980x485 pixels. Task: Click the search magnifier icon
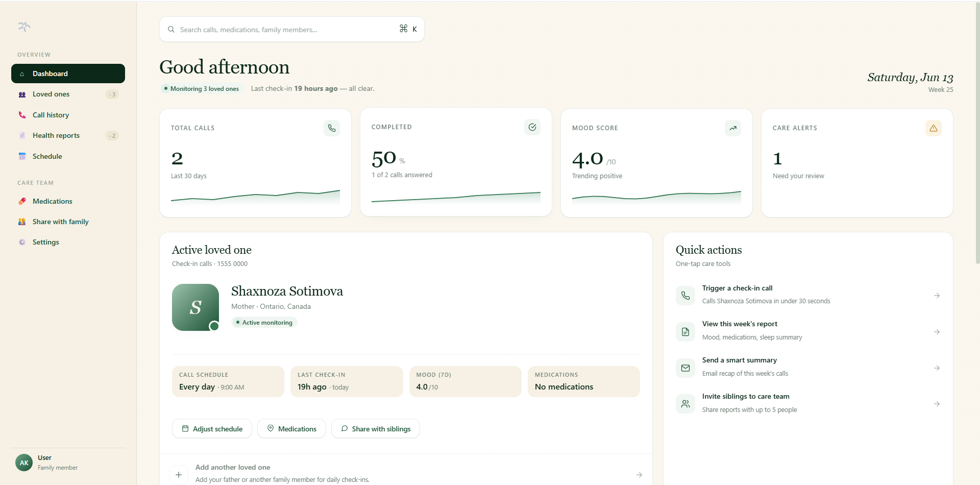click(x=171, y=30)
